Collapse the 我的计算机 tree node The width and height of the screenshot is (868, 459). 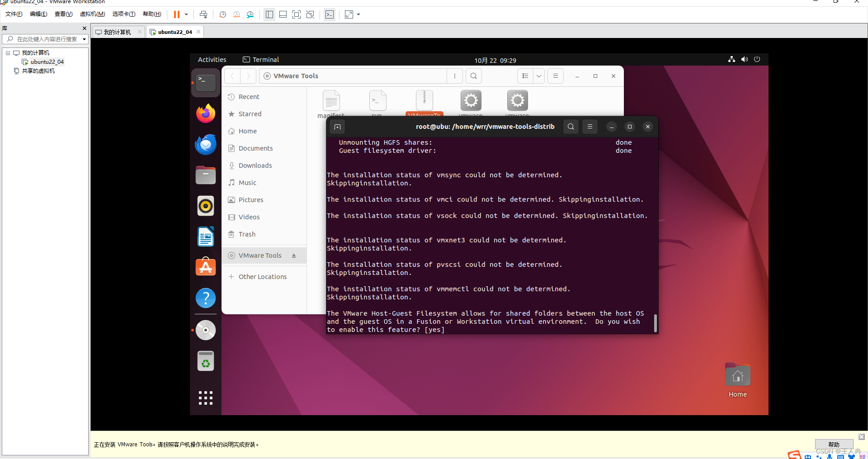pos(8,53)
